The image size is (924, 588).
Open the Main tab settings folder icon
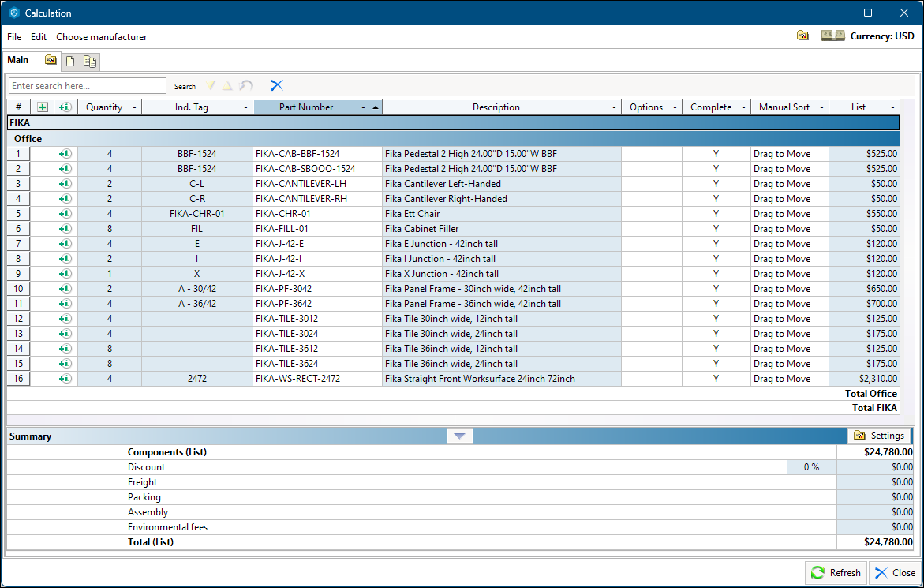click(x=51, y=60)
